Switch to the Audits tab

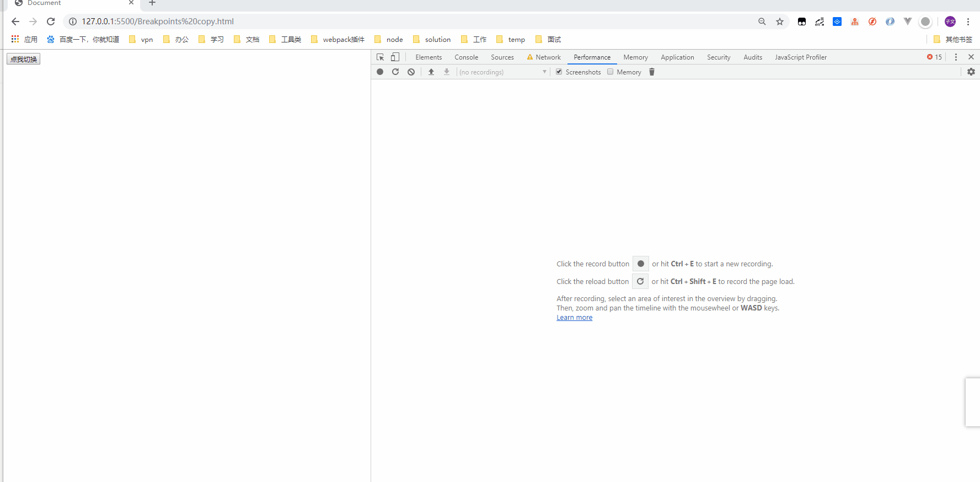753,57
